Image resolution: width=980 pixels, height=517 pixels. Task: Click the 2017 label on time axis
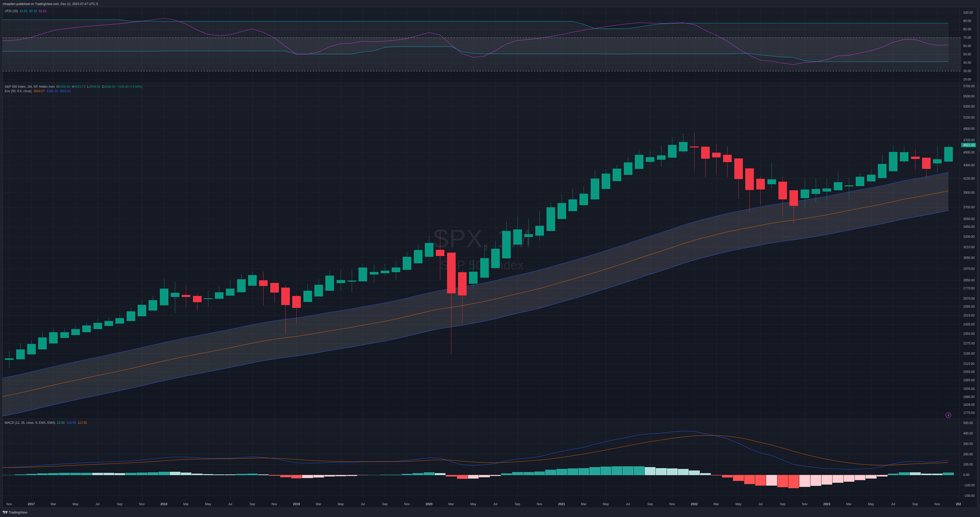click(31, 504)
